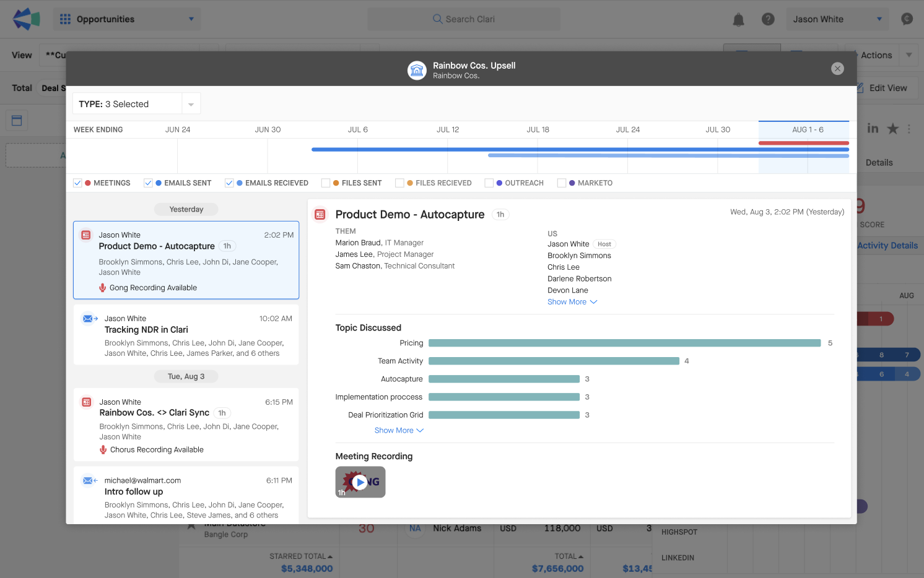Open the TYPE 3 Selected dropdown
Viewport: 924px width, 578px height.
coord(137,104)
